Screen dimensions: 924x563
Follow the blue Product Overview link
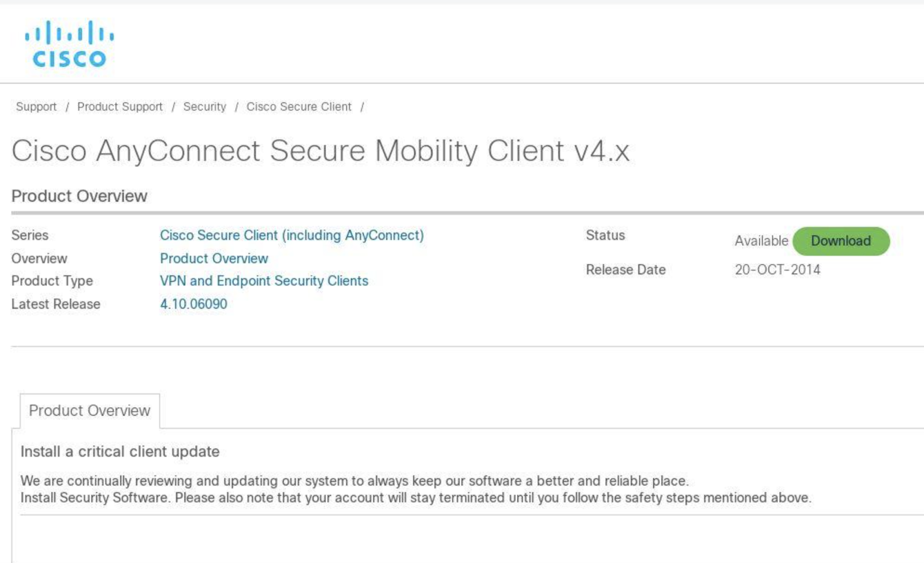(214, 259)
